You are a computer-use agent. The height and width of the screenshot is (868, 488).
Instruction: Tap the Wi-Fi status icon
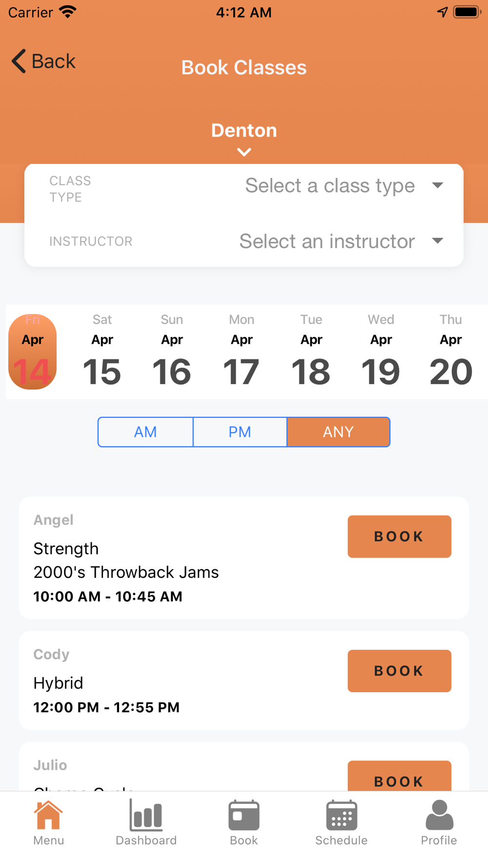point(67,12)
